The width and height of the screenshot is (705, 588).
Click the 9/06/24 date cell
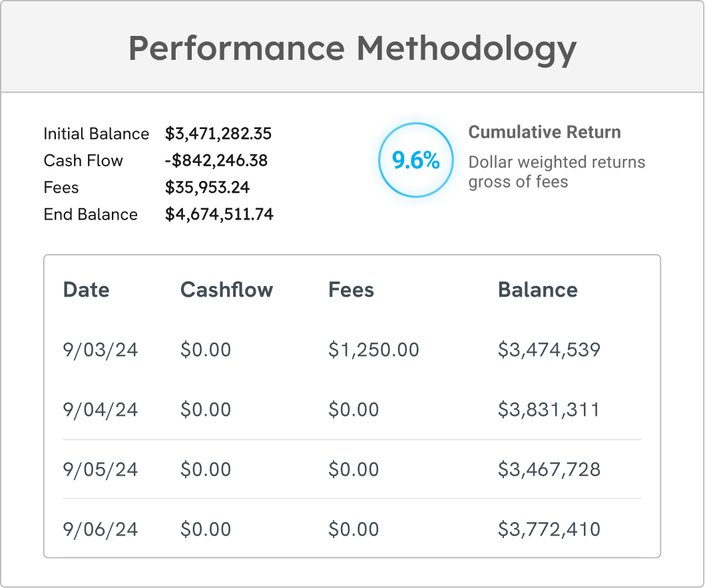(101, 529)
